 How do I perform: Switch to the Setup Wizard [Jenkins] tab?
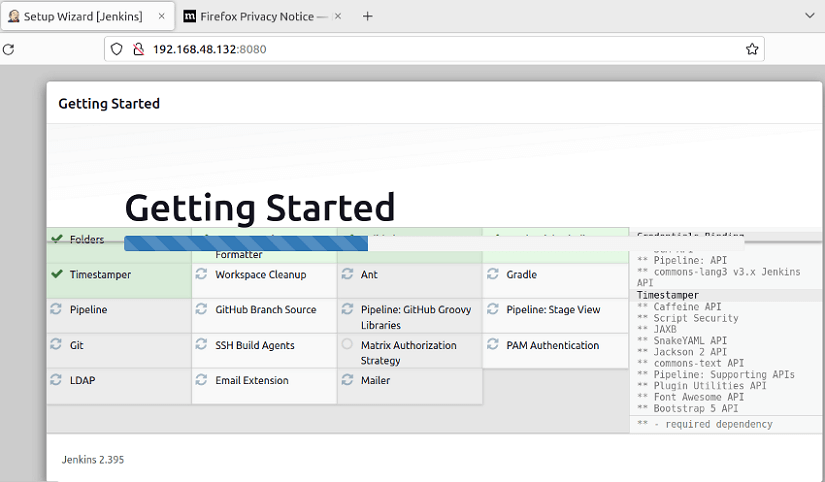[x=88, y=16]
